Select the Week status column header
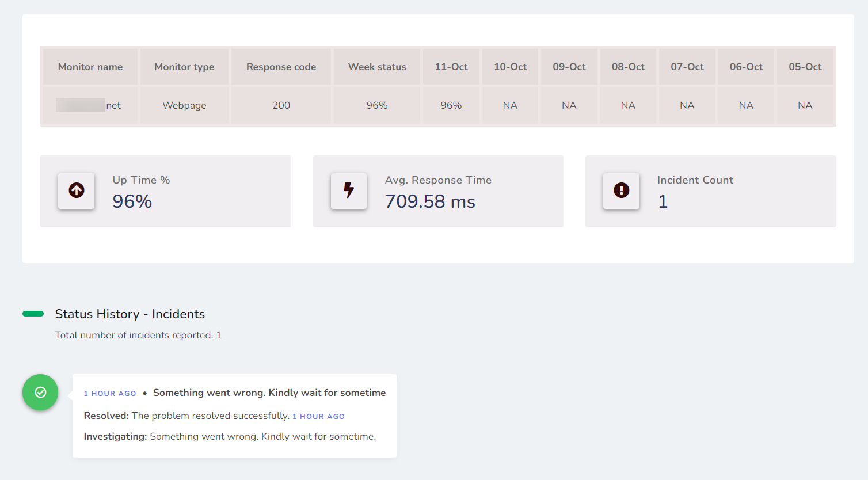 click(377, 67)
